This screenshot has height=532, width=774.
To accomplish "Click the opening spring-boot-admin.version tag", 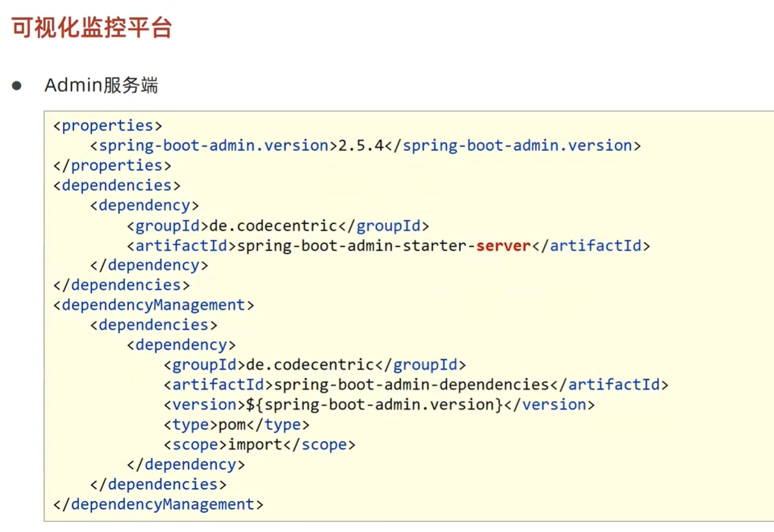I will (x=214, y=145).
